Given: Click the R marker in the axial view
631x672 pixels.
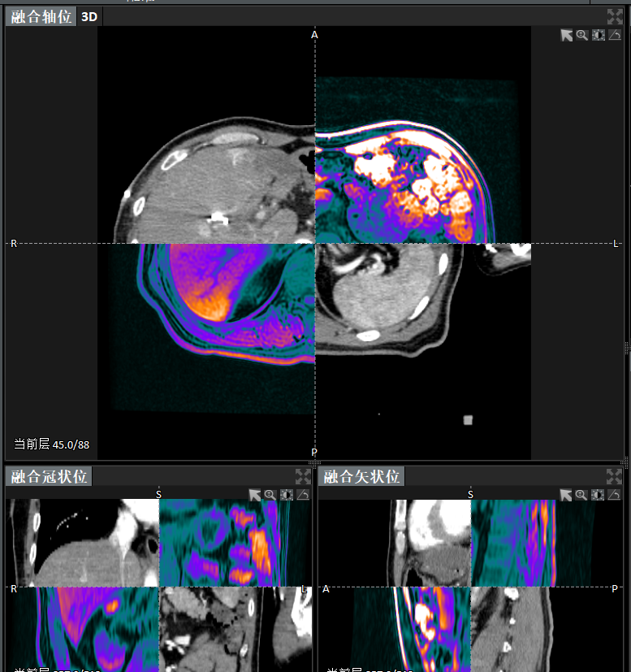Looking at the screenshot, I should [x=14, y=244].
